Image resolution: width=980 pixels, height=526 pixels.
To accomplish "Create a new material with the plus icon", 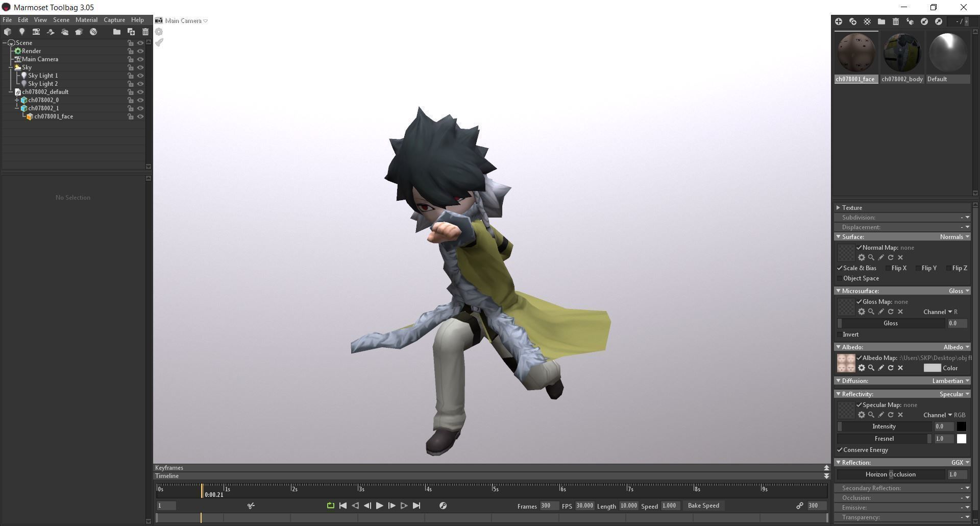I will coord(839,21).
